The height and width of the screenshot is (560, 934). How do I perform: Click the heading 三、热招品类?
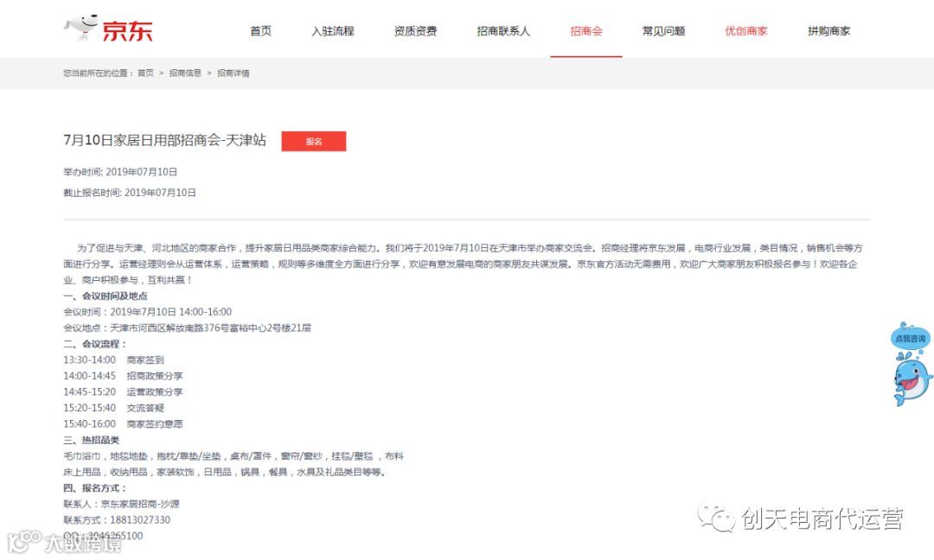(x=91, y=441)
